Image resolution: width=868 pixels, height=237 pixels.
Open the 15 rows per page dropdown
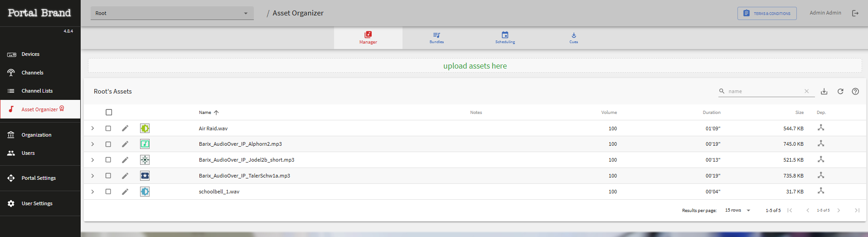click(738, 210)
